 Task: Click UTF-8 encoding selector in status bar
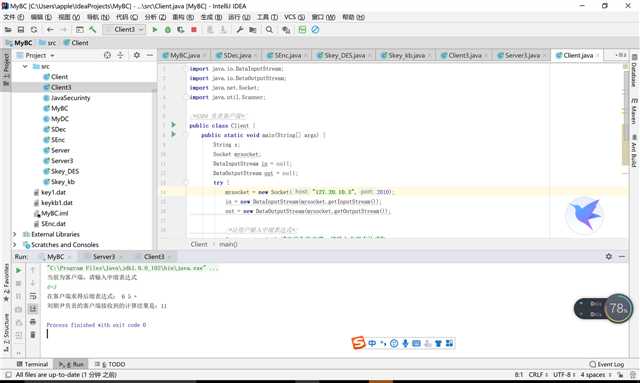[564, 375]
